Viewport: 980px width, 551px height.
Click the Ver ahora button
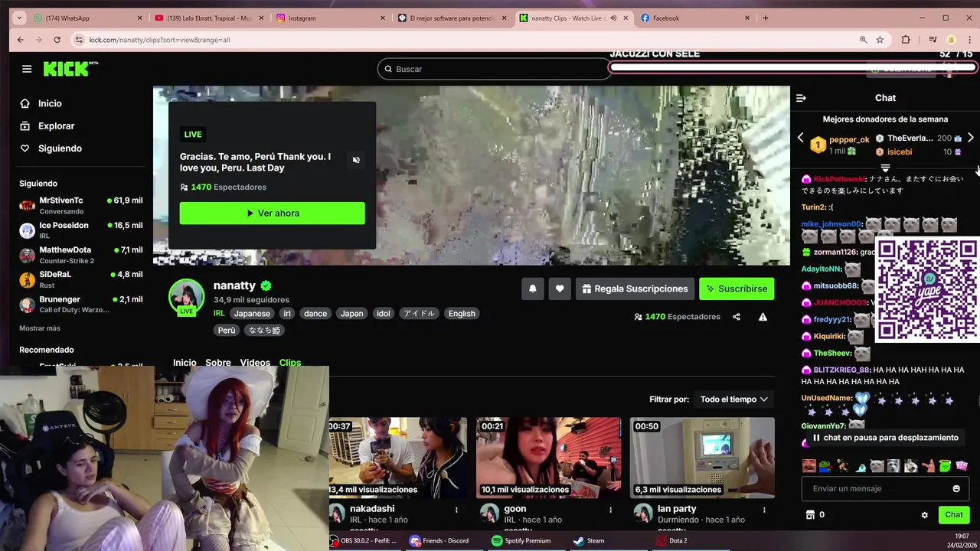point(272,213)
